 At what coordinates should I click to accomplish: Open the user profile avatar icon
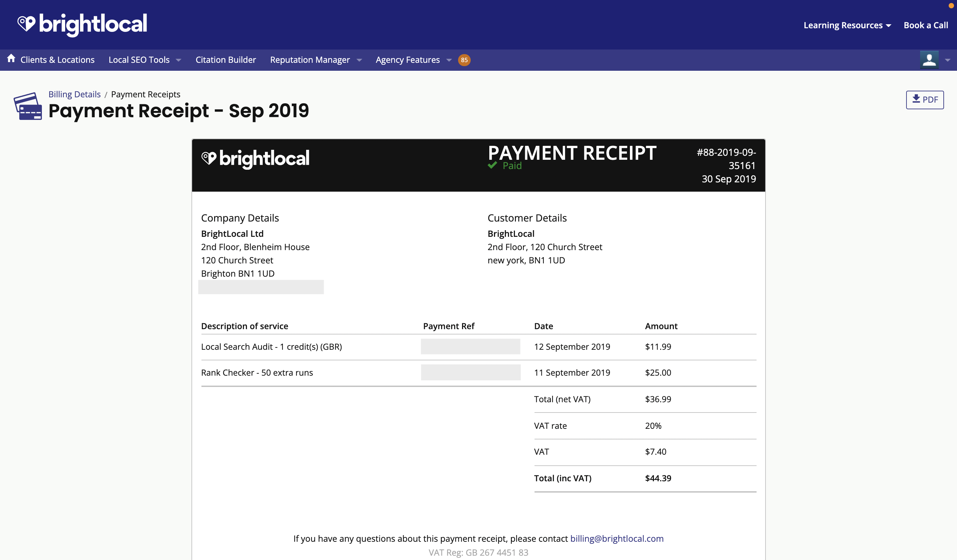929,60
